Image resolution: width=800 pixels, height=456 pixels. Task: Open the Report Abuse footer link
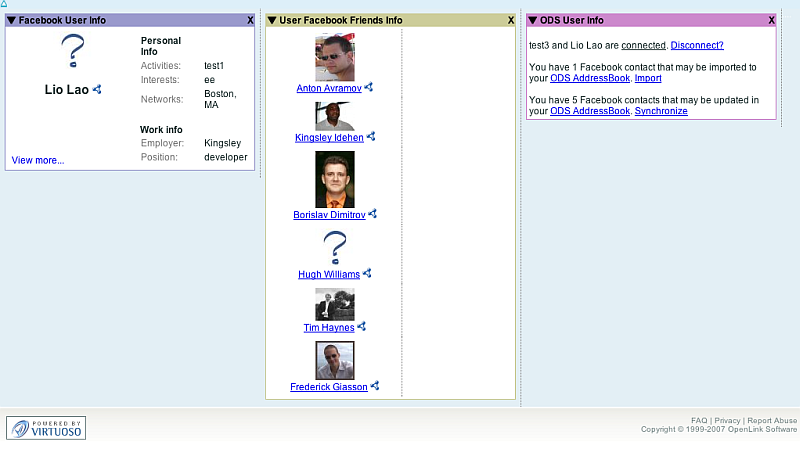pyautogui.click(x=772, y=420)
